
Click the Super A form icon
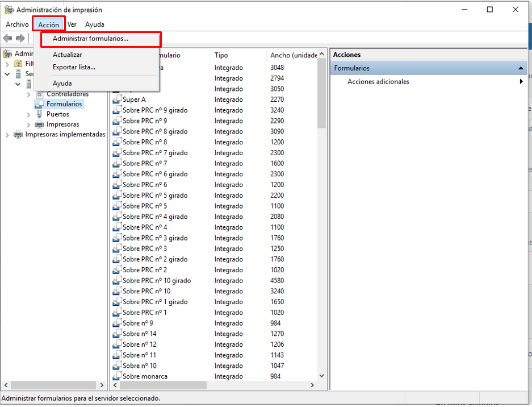pyautogui.click(x=116, y=100)
